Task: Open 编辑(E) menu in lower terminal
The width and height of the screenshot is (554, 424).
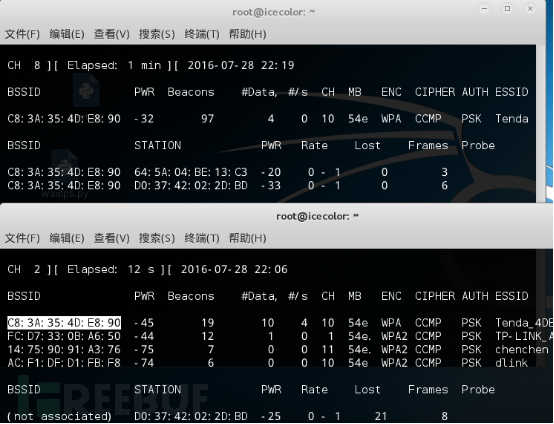Action: 67,238
